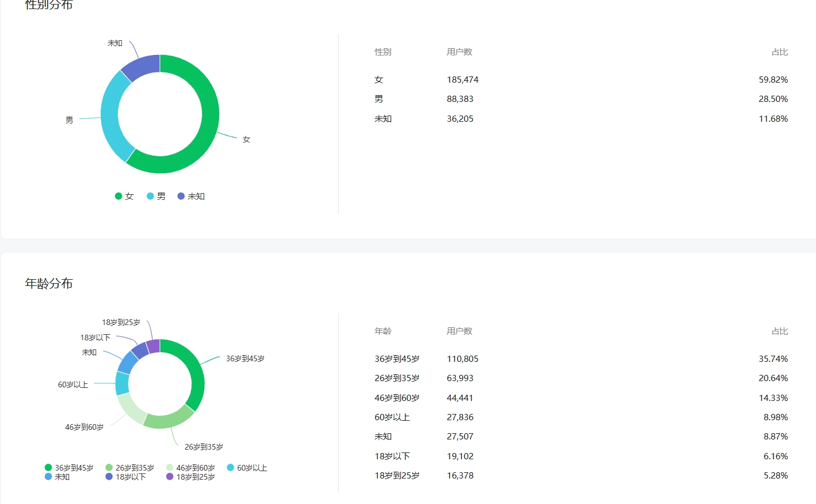Click the 36,205 user count value

[460, 119]
